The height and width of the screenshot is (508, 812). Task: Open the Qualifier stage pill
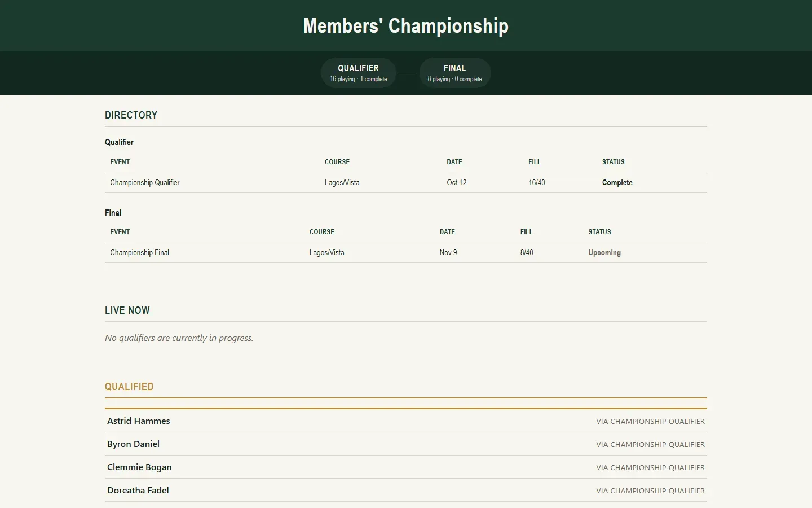pos(359,73)
